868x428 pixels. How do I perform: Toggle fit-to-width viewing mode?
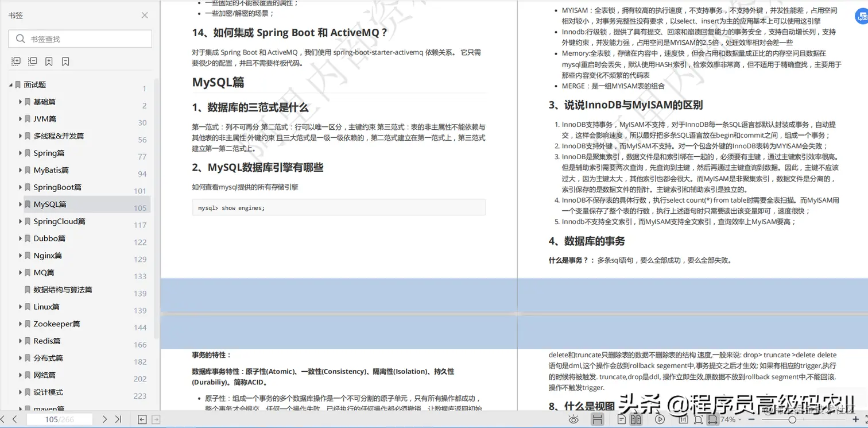(712, 419)
